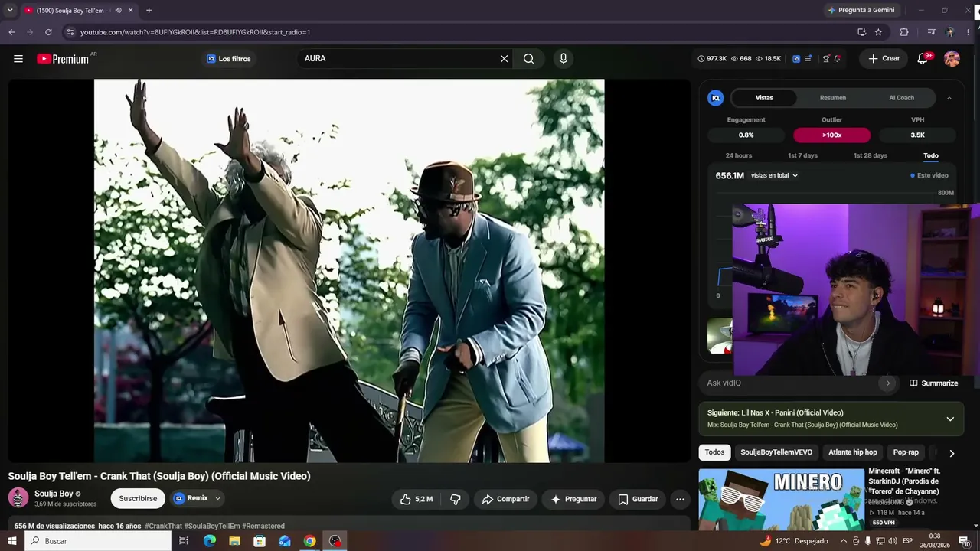Open the taskbar volume control
Viewport: 980px width, 551px height.
pos(892,541)
